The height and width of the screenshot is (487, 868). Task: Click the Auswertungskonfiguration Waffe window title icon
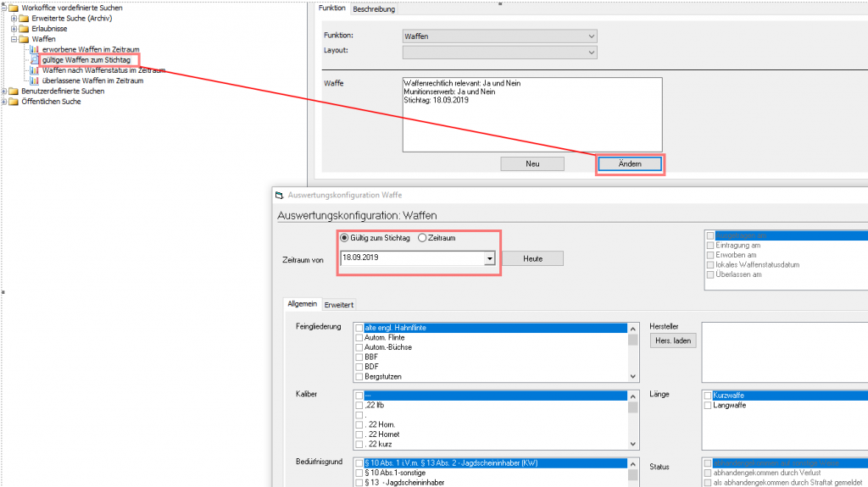[x=279, y=195]
